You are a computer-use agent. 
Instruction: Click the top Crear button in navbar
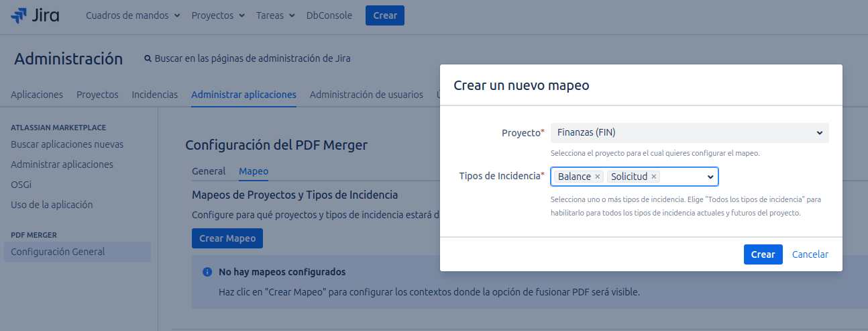pyautogui.click(x=385, y=15)
